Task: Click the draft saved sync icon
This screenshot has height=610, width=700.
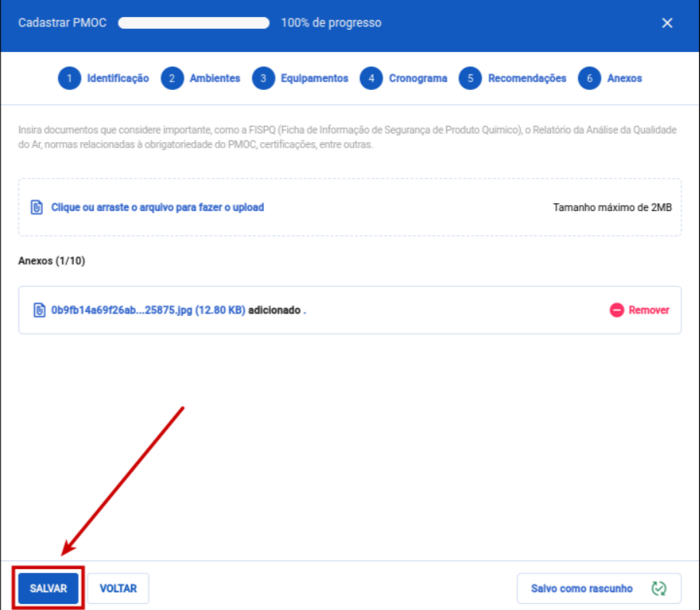Action: point(659,588)
